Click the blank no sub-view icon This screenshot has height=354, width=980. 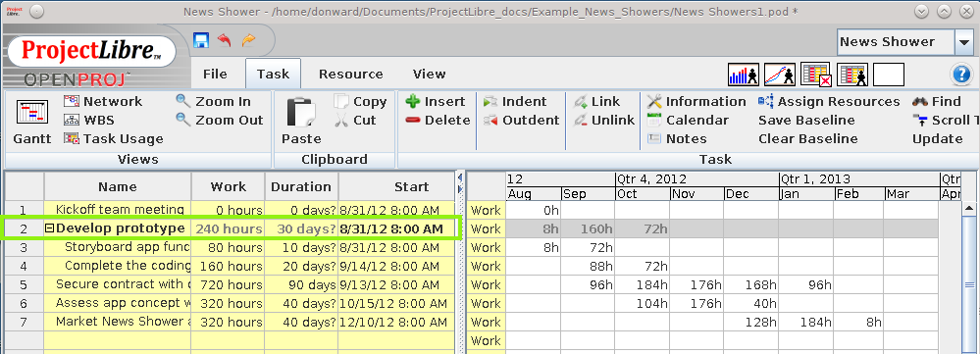click(x=889, y=75)
